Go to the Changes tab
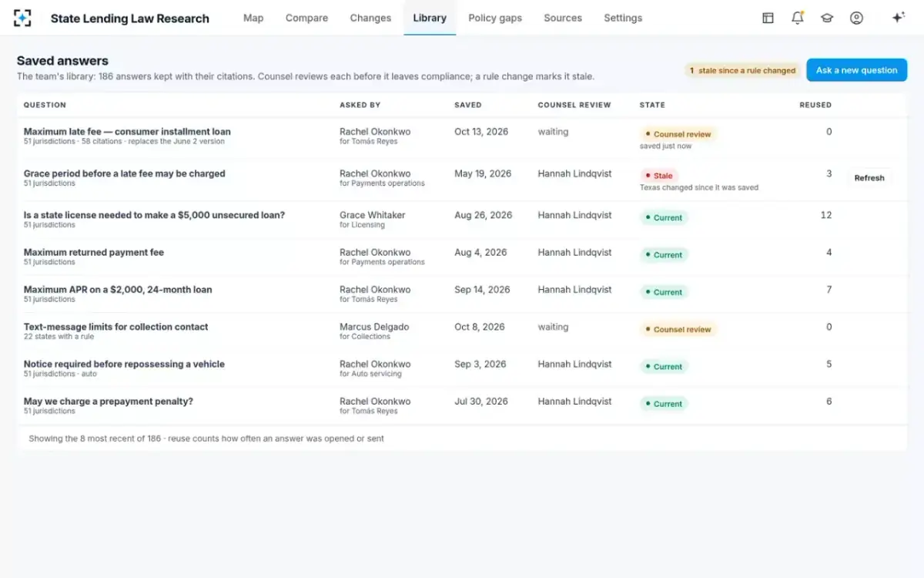The height and width of the screenshot is (578, 924). pos(370,18)
